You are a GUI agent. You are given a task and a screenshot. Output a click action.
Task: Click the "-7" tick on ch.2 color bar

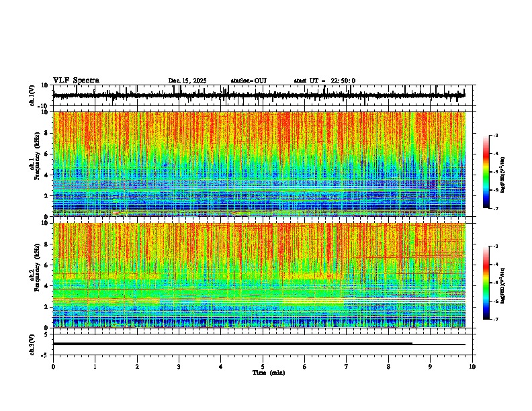click(x=496, y=319)
